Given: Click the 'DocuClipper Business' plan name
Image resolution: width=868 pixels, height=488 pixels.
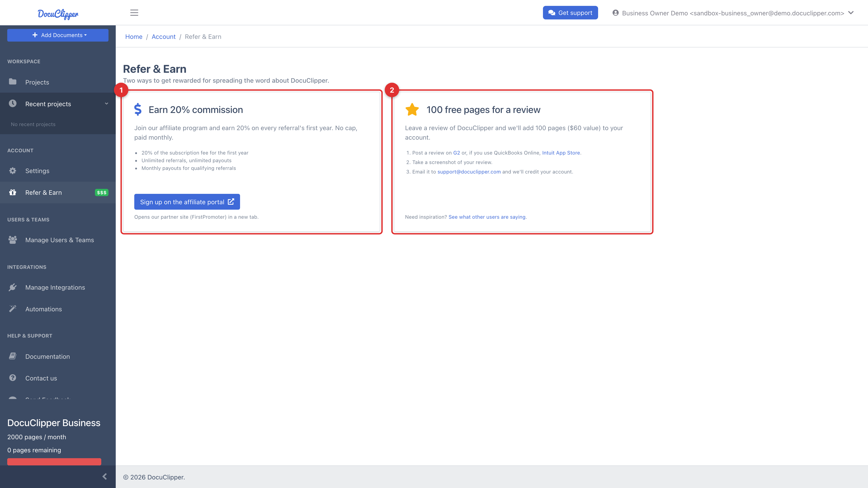Looking at the screenshot, I should pos(54,423).
